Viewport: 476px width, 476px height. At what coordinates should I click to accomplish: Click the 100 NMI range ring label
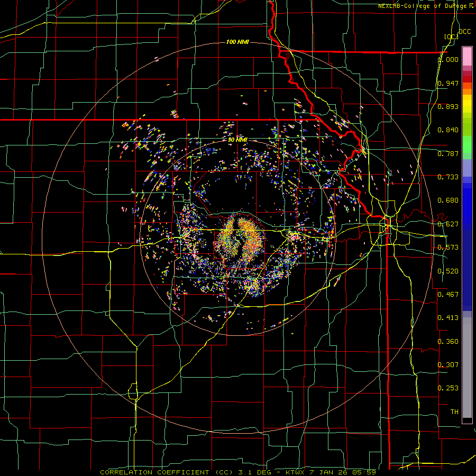[237, 42]
